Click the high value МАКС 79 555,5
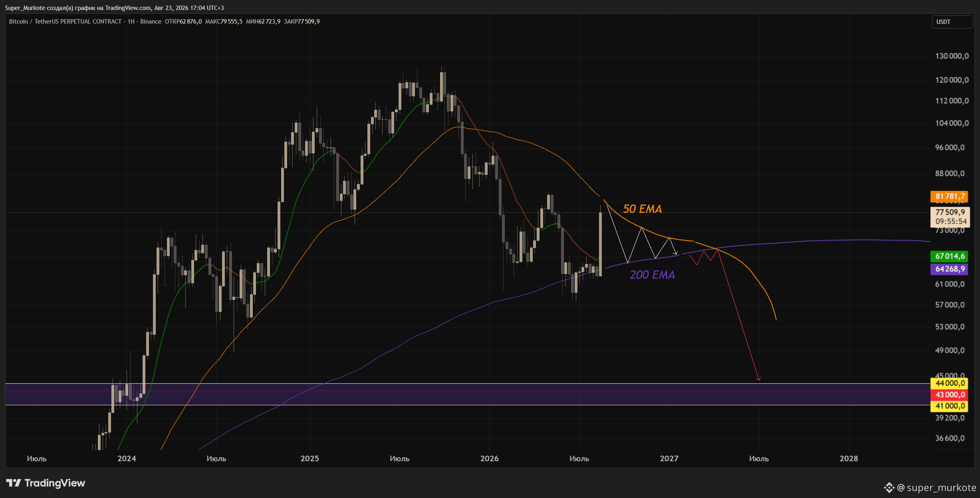This screenshot has width=980, height=498. [x=224, y=22]
